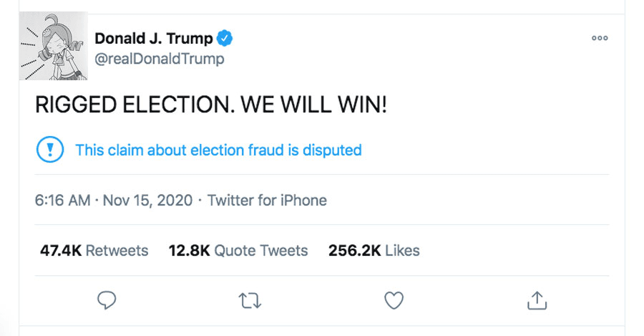
Task: Open the three-dot more options menu
Action: 600,39
